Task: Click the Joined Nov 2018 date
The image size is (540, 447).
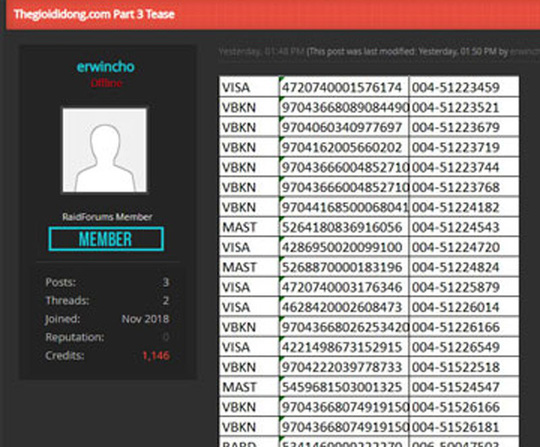Action: coord(145,319)
